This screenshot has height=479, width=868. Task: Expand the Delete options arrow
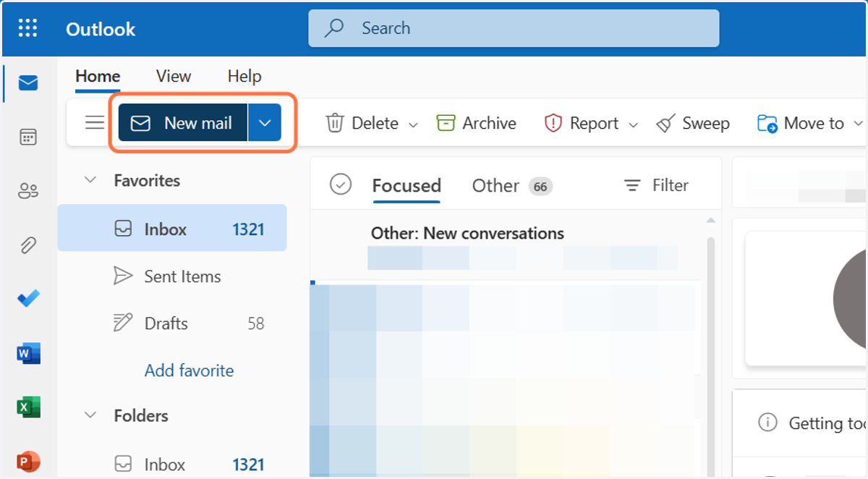413,124
